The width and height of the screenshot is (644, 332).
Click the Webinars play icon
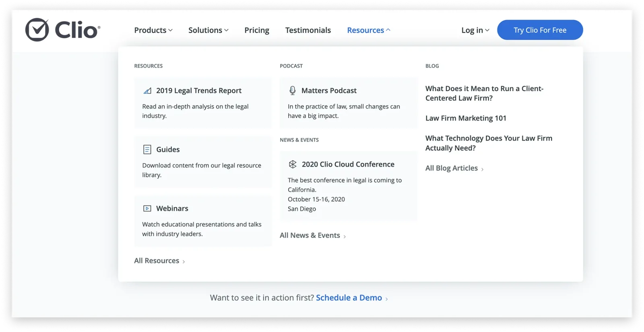(x=147, y=209)
